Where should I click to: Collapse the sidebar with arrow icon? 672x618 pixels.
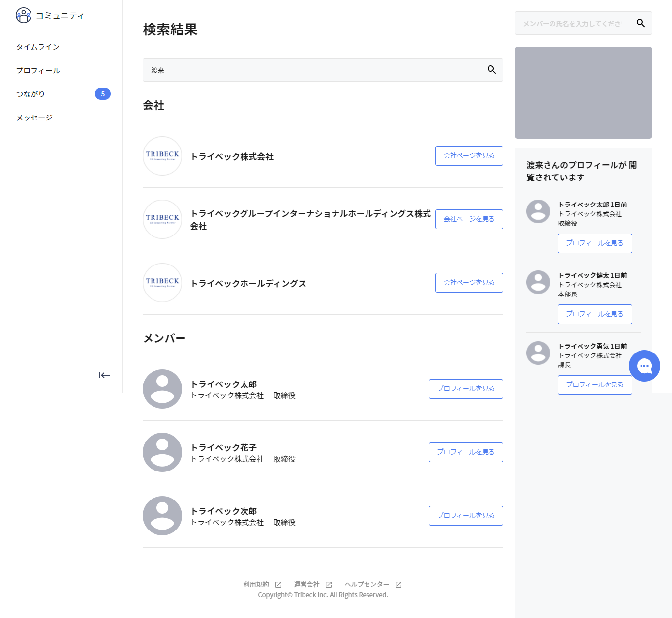pyautogui.click(x=104, y=375)
